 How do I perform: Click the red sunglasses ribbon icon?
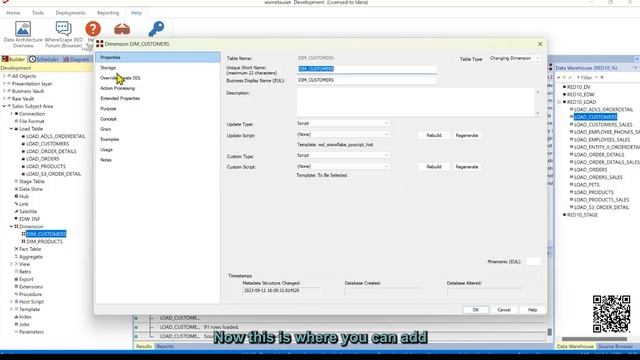[x=122, y=29]
